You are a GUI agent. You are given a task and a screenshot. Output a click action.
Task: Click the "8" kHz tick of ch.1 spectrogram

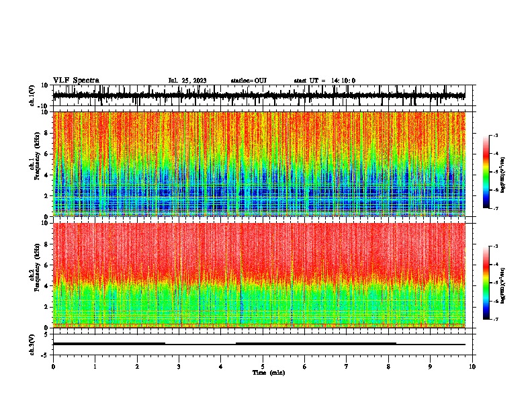(x=46, y=133)
